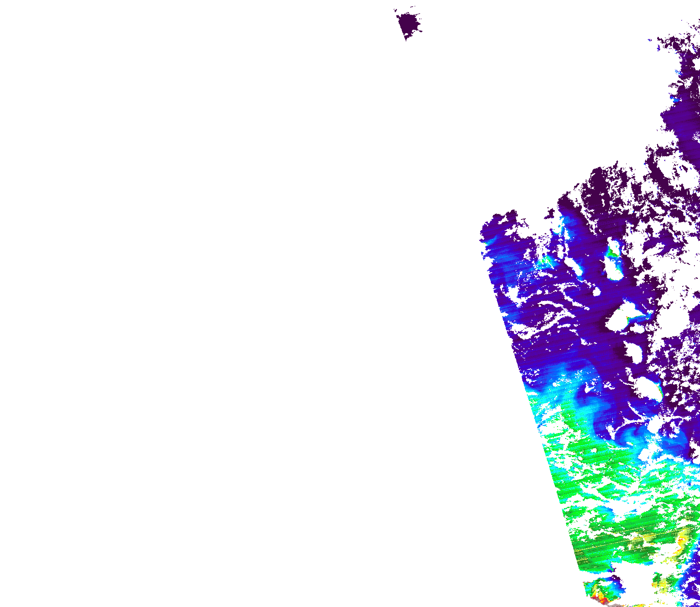Click the isolated dark purple patch at top
The width and height of the screenshot is (700, 607).
[x=409, y=24]
